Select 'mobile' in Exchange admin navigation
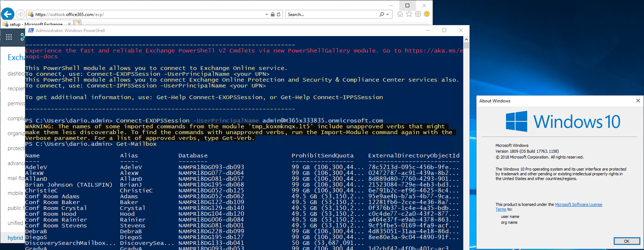 16,193
